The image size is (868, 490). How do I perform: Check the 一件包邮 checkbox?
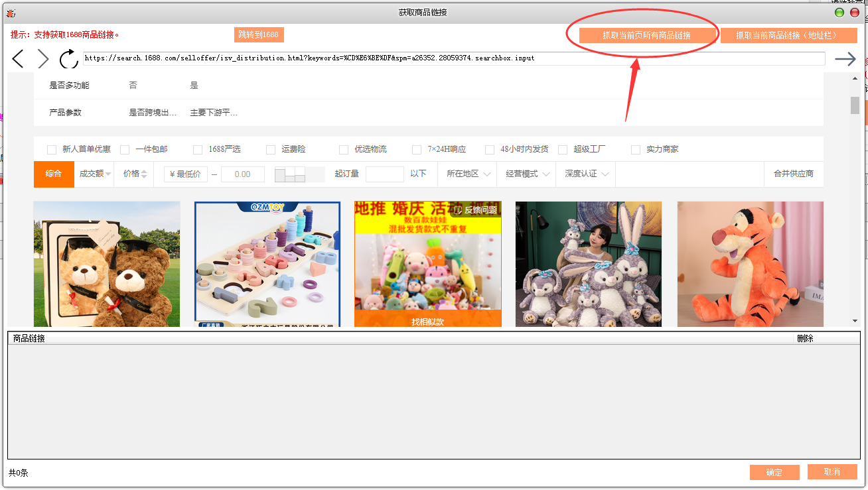click(125, 150)
